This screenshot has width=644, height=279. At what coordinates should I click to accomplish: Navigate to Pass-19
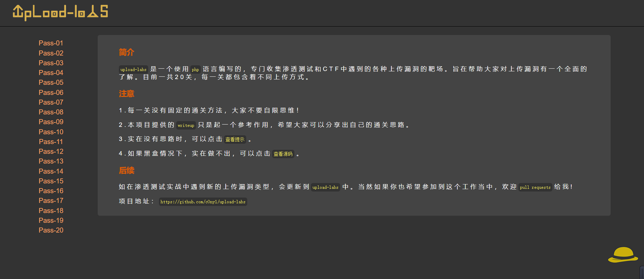[51, 220]
